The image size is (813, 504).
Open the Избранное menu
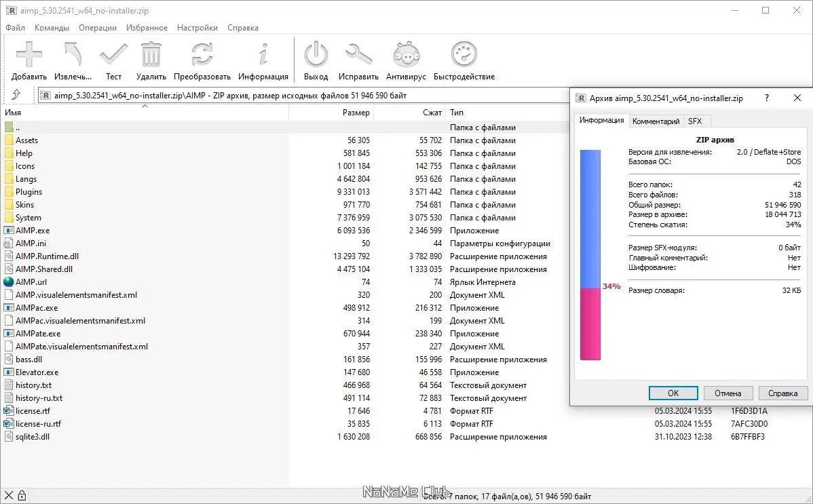pyautogui.click(x=147, y=28)
